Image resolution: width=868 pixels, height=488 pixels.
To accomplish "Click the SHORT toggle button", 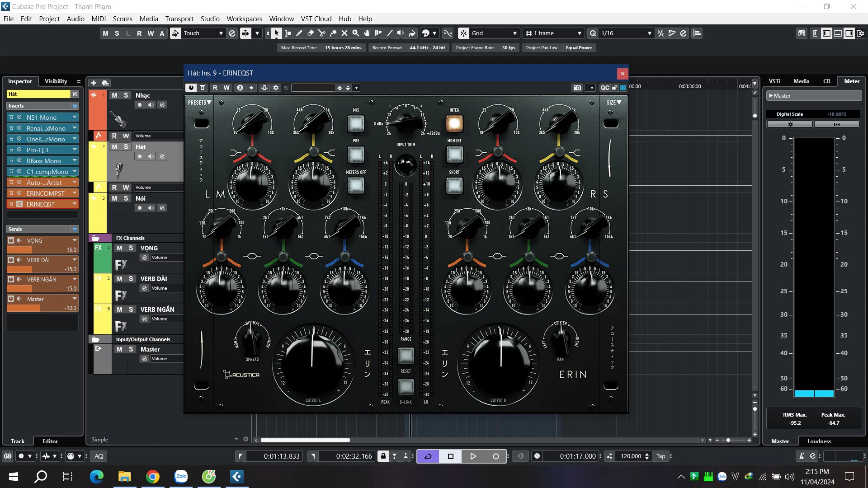I will click(454, 185).
